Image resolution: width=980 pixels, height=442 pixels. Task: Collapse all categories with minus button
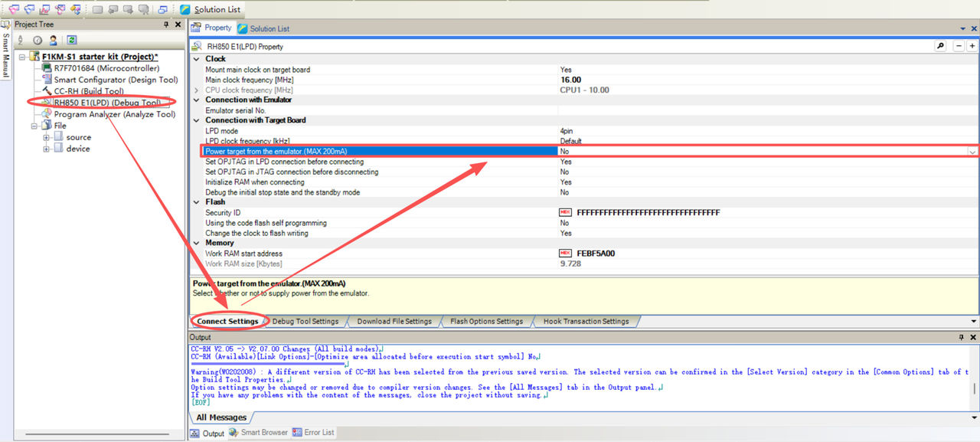coord(960,46)
